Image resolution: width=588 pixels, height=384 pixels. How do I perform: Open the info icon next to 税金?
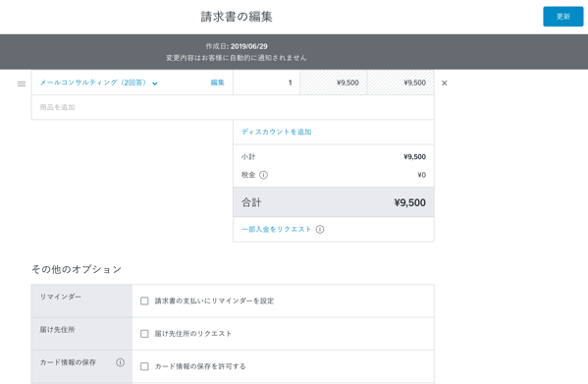(264, 175)
